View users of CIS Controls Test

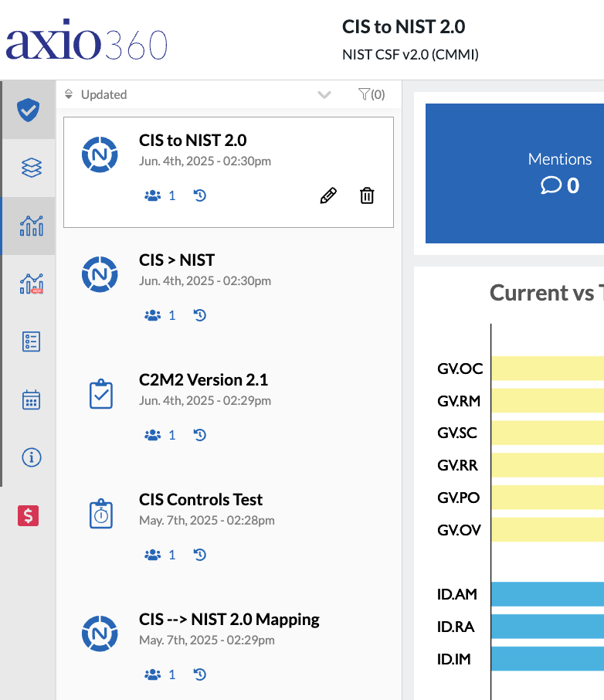(x=160, y=555)
